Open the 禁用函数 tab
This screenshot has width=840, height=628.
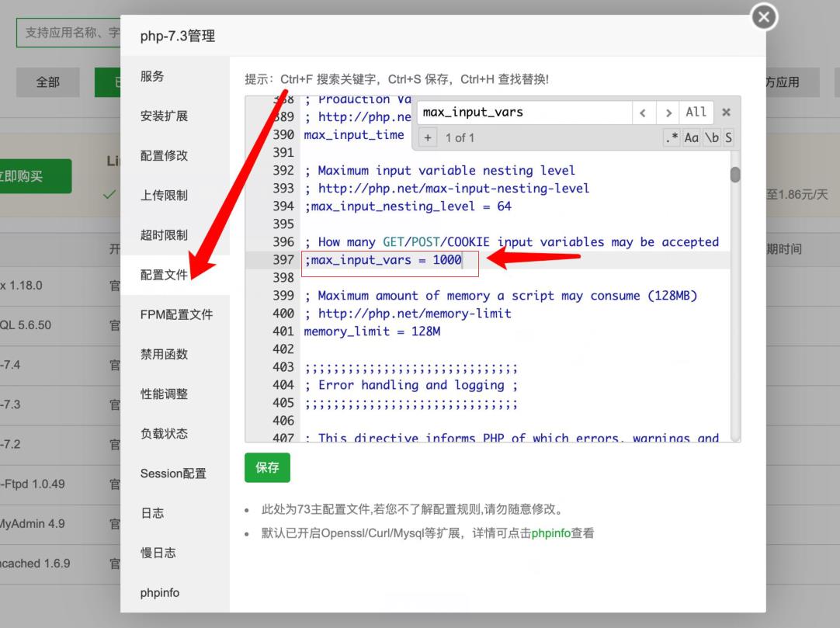point(175,354)
